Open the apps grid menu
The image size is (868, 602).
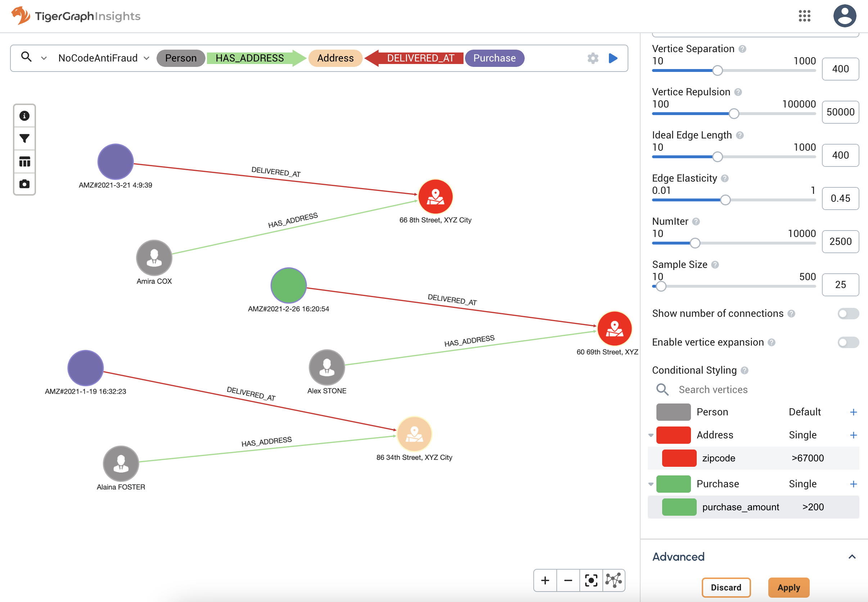tap(804, 16)
